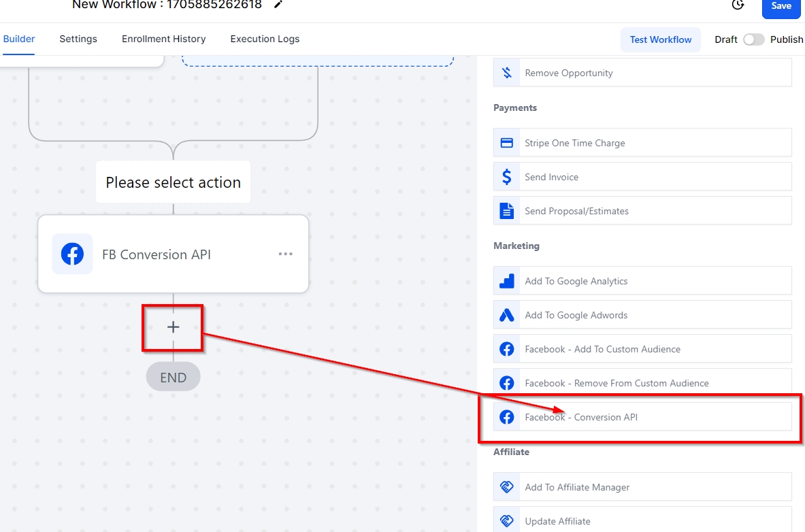Screen dimensions: 805x532
Task: Open the three-dot menu on FB Conversion API
Action: point(286,254)
